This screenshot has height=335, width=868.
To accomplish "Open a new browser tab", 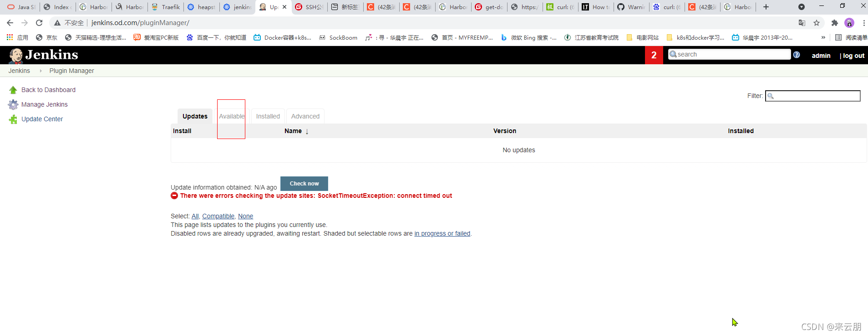I will (x=766, y=7).
